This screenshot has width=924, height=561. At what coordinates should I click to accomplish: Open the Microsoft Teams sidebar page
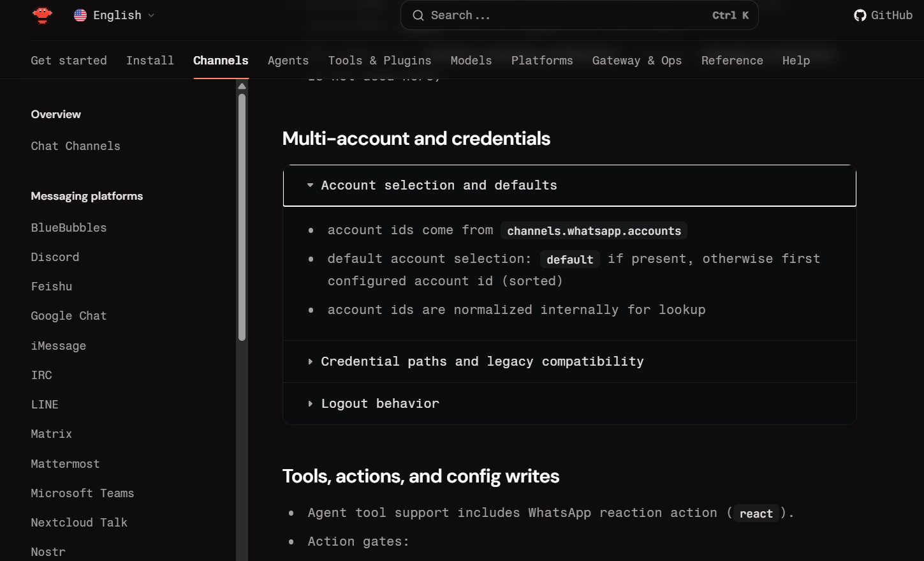click(82, 493)
